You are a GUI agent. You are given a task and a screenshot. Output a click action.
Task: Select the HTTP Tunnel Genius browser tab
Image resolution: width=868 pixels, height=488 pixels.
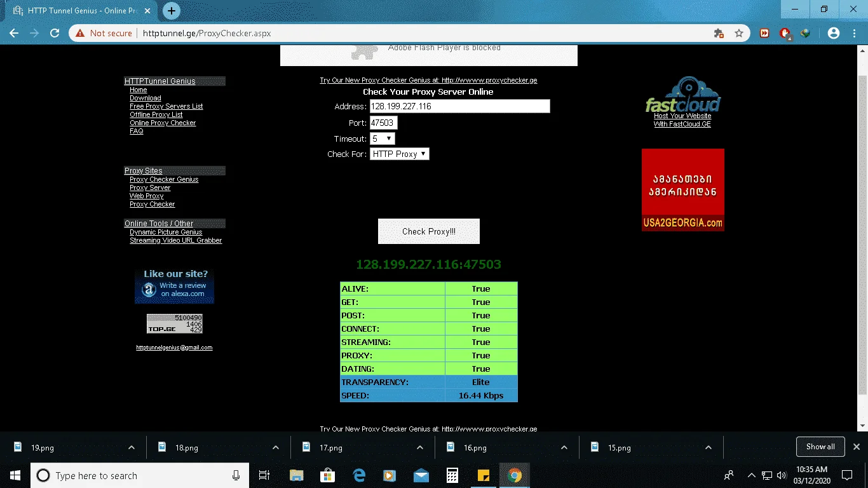[x=81, y=11]
